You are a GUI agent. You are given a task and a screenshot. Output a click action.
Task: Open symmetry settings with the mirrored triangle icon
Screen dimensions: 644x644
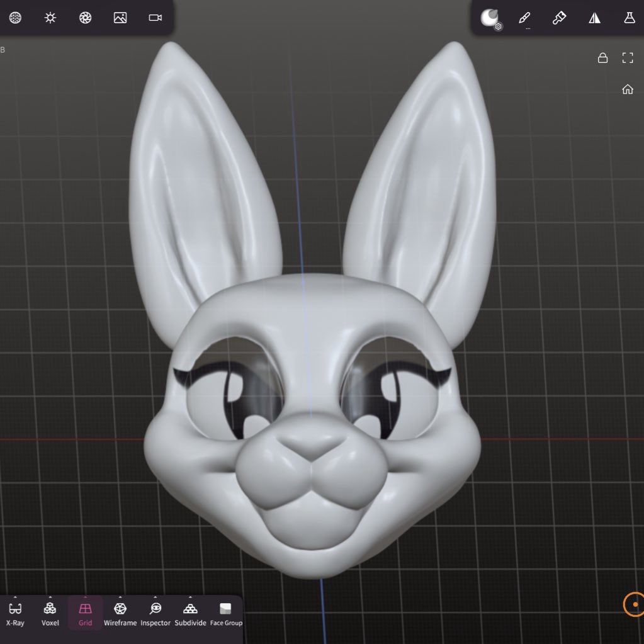[594, 18]
